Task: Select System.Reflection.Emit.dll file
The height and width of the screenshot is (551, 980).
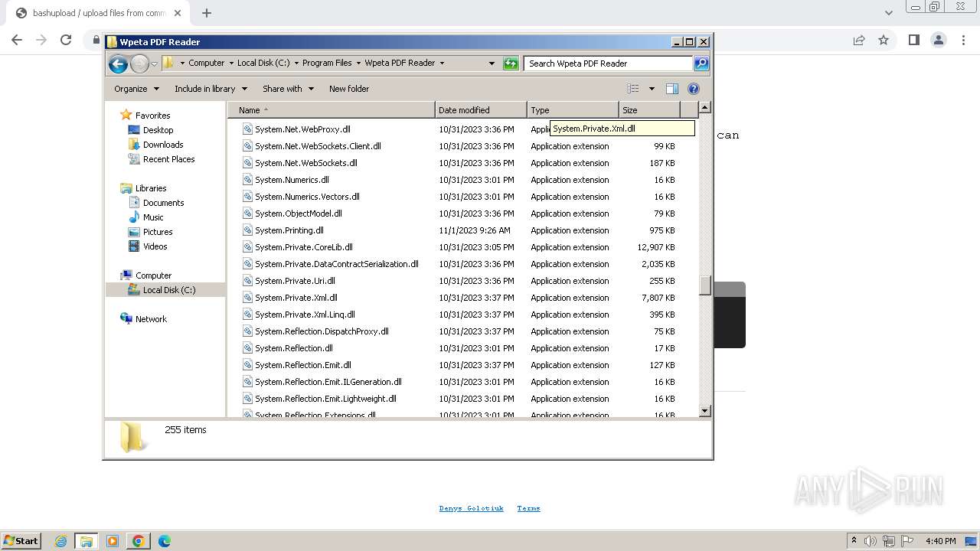Action: coord(302,365)
